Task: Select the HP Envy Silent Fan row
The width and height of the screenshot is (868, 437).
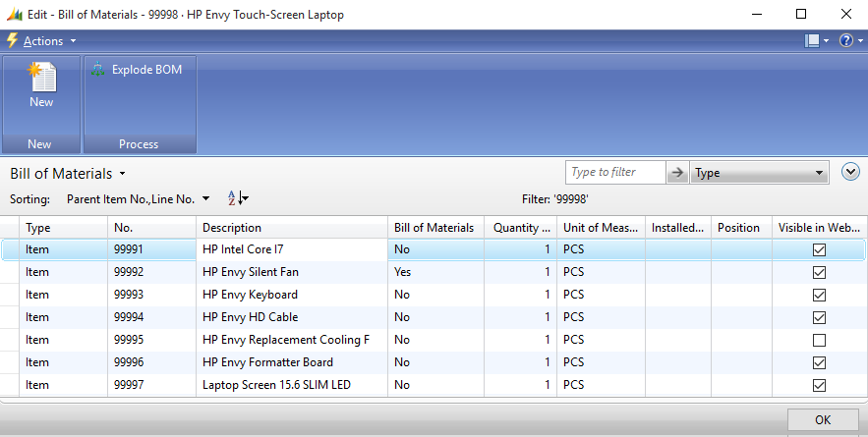Action: (x=434, y=272)
